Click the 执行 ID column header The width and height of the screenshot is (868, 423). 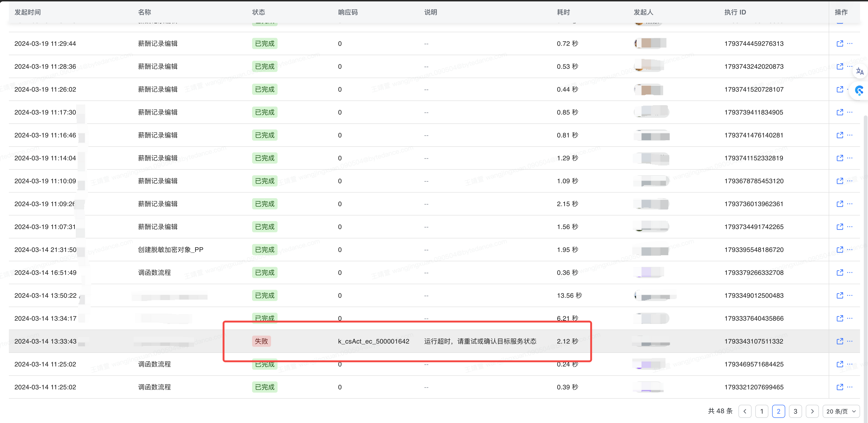click(x=735, y=12)
